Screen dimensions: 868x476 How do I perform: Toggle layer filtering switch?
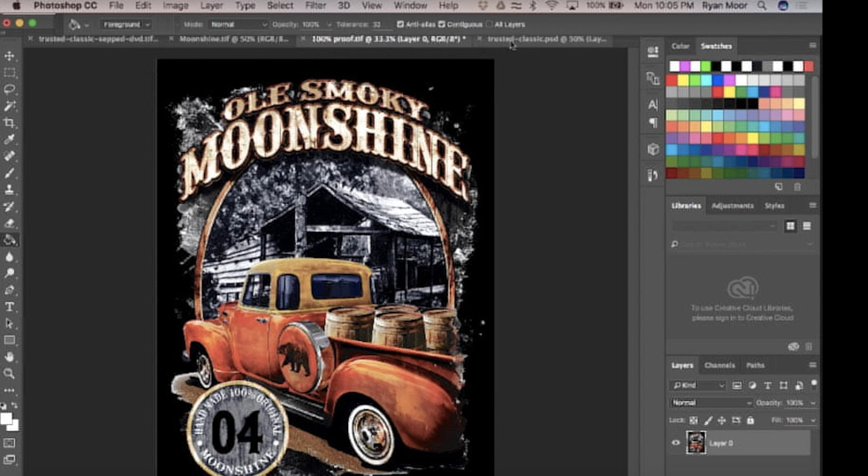[813, 384]
